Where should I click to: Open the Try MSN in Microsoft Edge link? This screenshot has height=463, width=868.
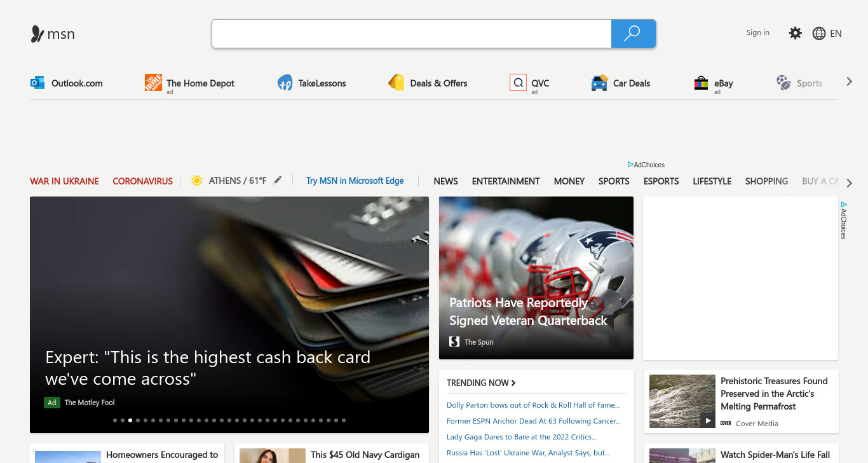(x=355, y=181)
